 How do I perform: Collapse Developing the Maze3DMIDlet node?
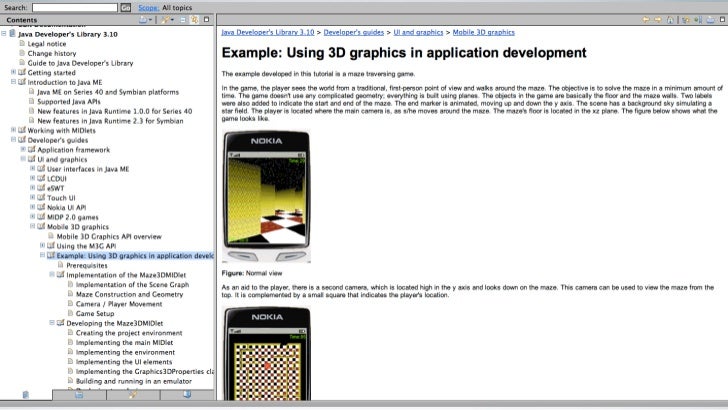tap(52, 323)
